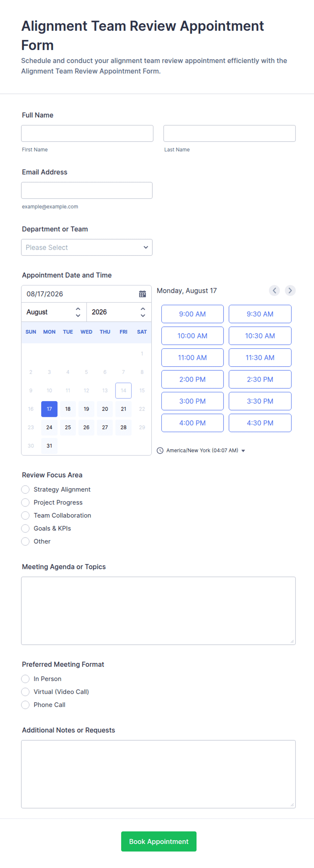Select the 10:30 AM time slot

coord(260,335)
